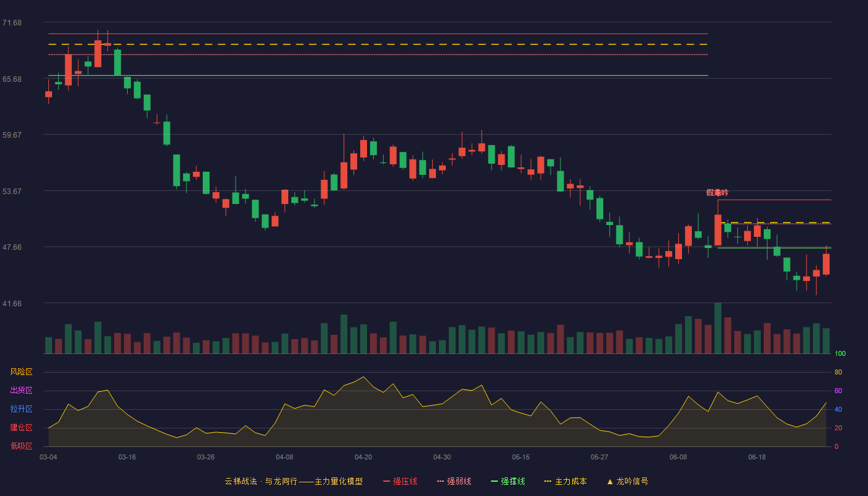
Task: Click the 04-20 date label
Action: [x=363, y=457]
